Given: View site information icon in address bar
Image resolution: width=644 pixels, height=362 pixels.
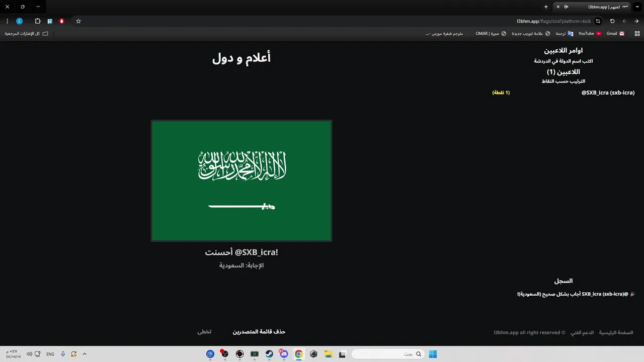Looking at the screenshot, I should pos(598,21).
